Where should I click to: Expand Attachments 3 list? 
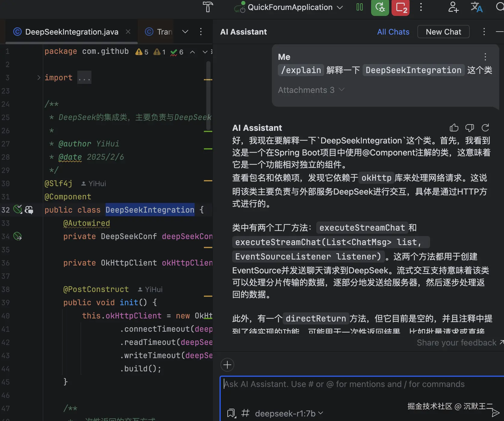311,90
